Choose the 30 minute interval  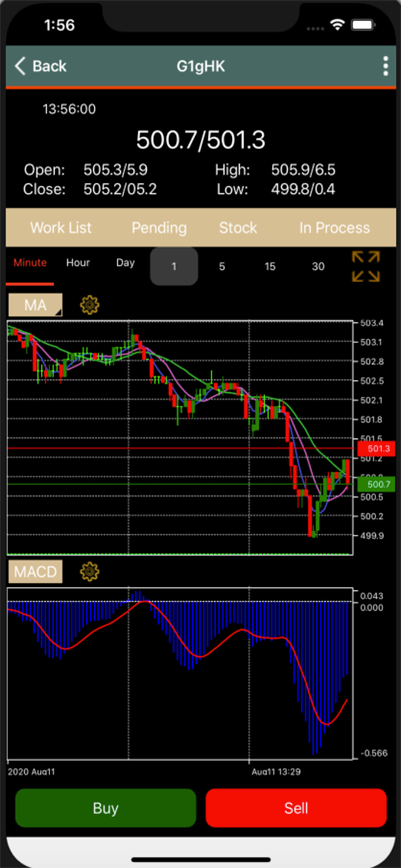tap(318, 266)
